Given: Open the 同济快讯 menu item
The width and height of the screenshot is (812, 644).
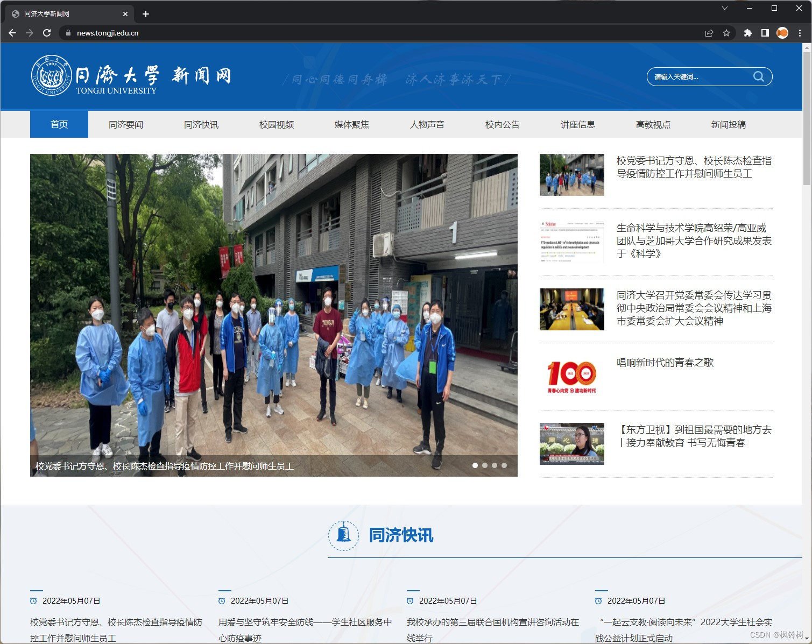Looking at the screenshot, I should pos(201,124).
